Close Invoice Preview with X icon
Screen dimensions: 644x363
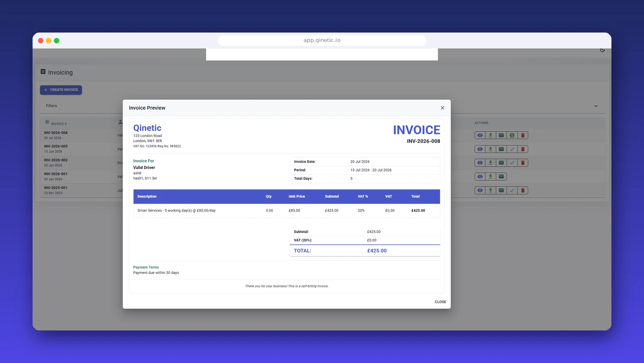tap(442, 108)
